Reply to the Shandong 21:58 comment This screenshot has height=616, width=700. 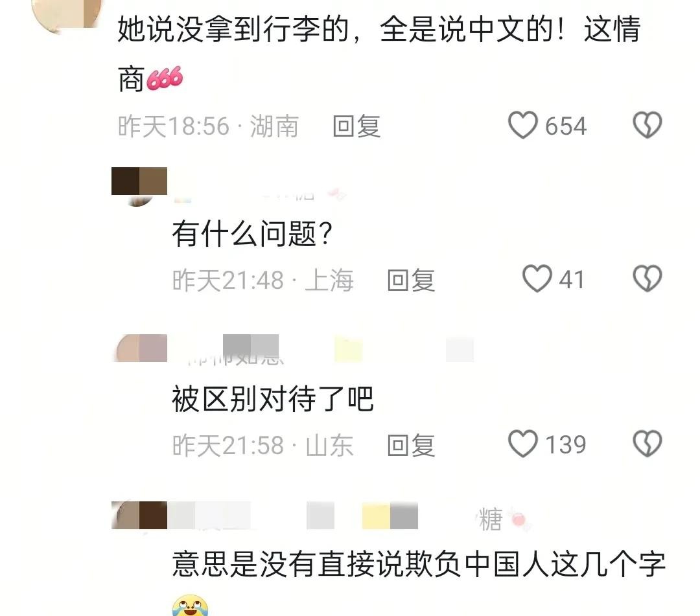coord(411,446)
